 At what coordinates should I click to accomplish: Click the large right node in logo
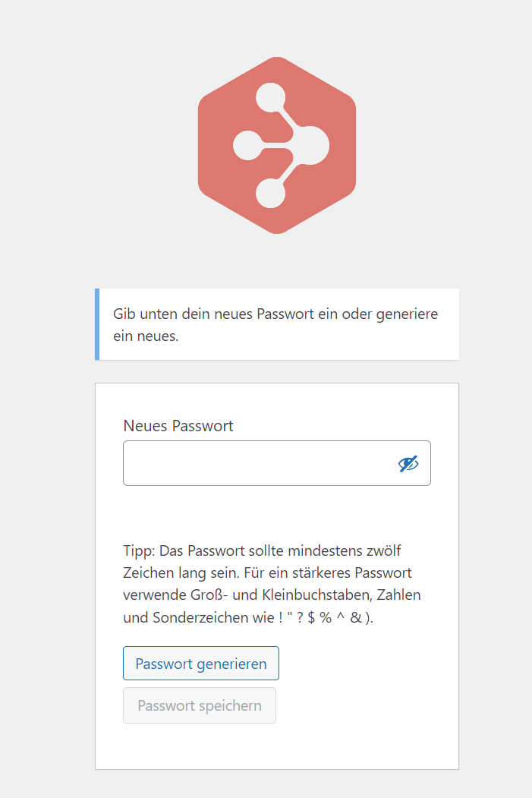pos(310,146)
